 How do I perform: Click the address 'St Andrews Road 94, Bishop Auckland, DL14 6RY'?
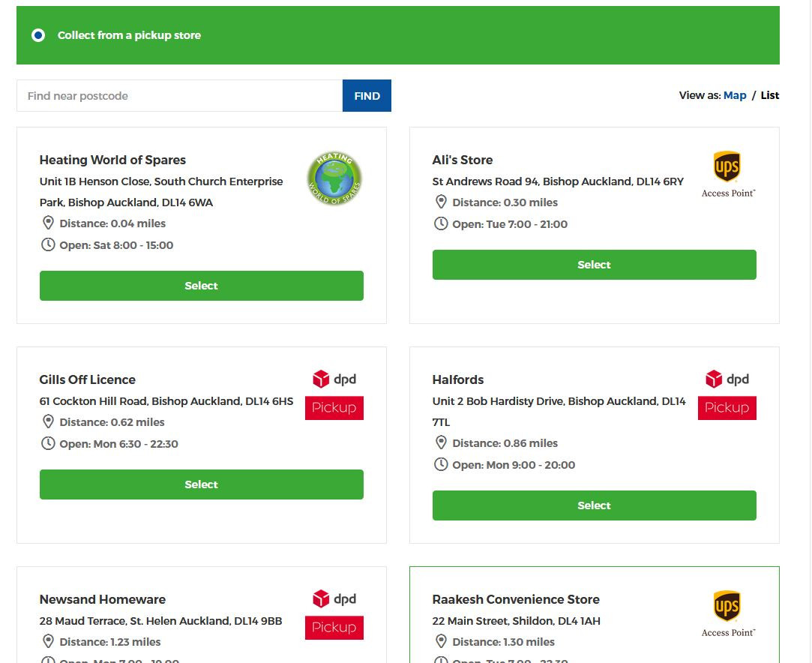point(558,181)
